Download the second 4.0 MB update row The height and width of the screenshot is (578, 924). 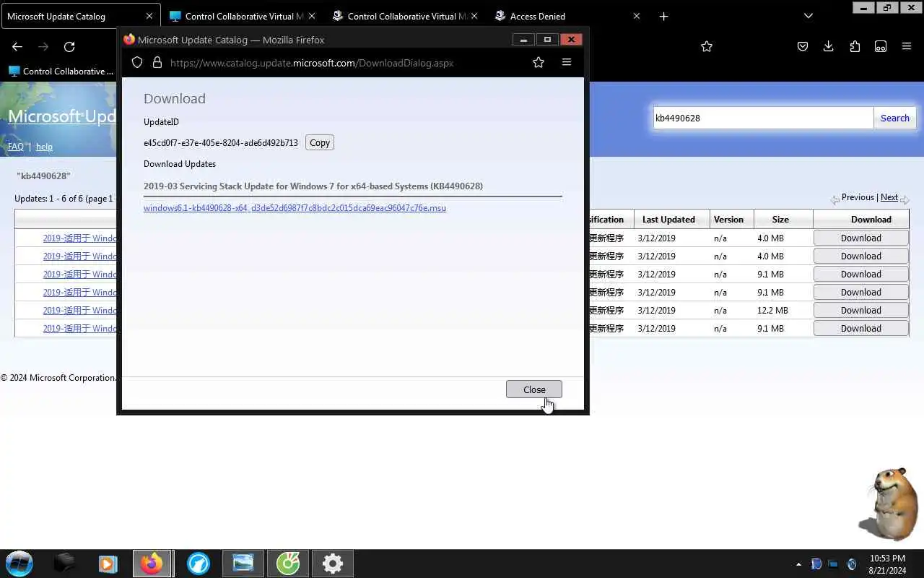860,256
